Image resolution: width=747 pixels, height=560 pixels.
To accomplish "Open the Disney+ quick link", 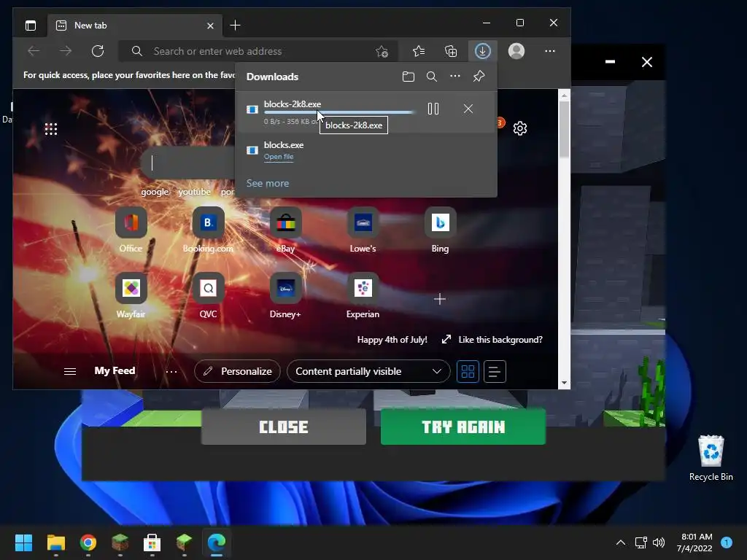I will (x=286, y=296).
